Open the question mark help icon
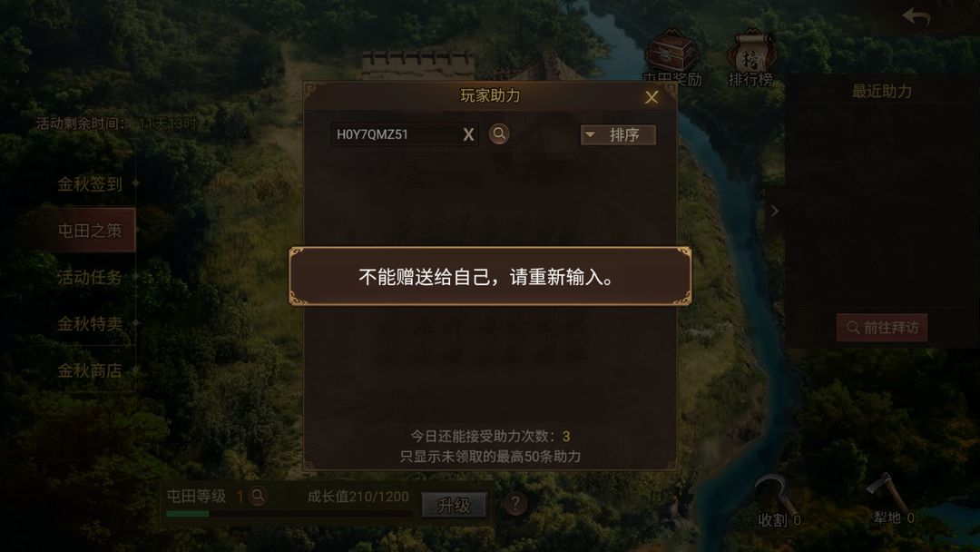Viewport: 980px width, 552px height. click(514, 504)
